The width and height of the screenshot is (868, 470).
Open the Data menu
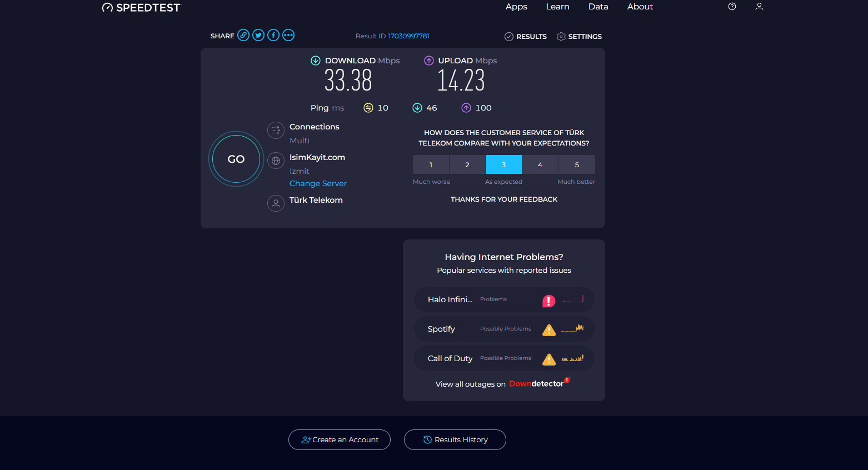(x=598, y=7)
